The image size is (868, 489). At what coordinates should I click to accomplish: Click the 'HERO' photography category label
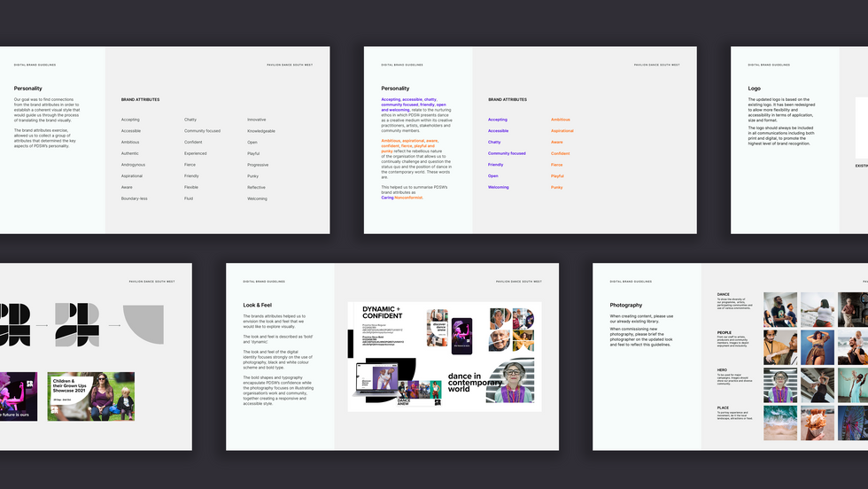coord(722,370)
